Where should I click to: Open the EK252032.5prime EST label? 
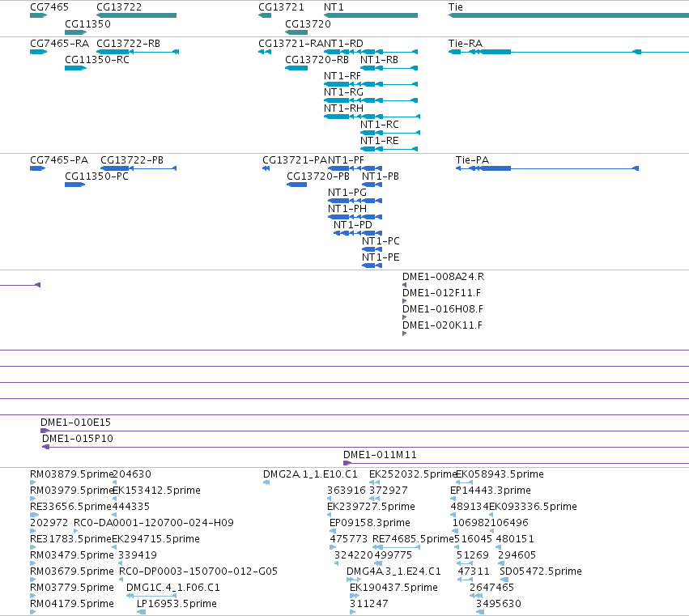pyautogui.click(x=413, y=474)
